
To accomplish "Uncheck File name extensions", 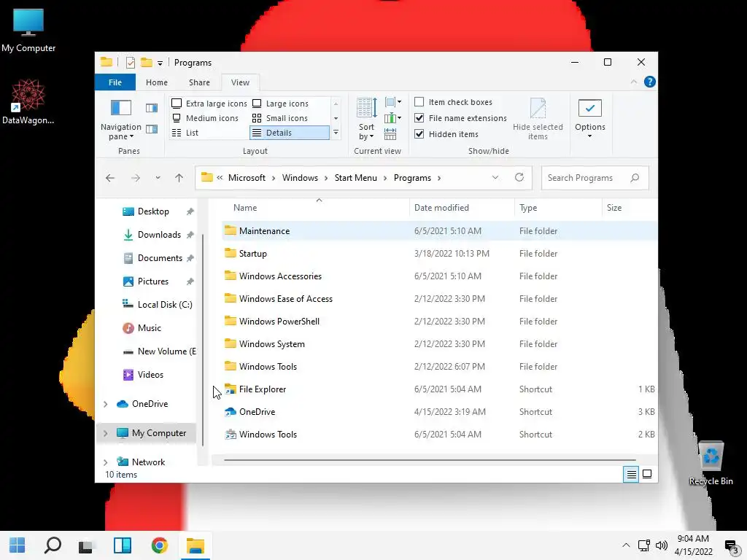I will pyautogui.click(x=461, y=118).
